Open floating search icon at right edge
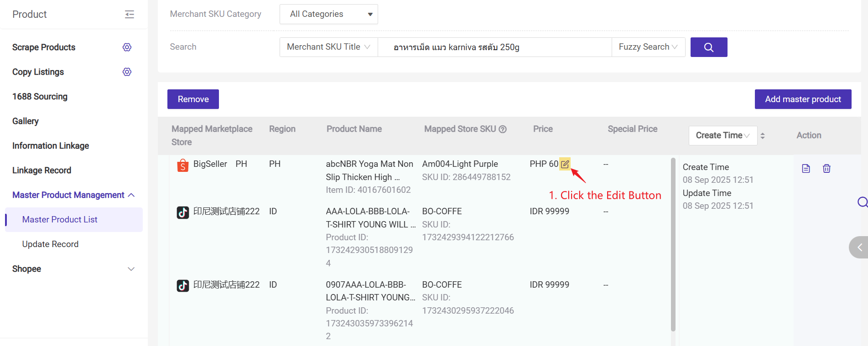868x346 pixels. (x=862, y=202)
